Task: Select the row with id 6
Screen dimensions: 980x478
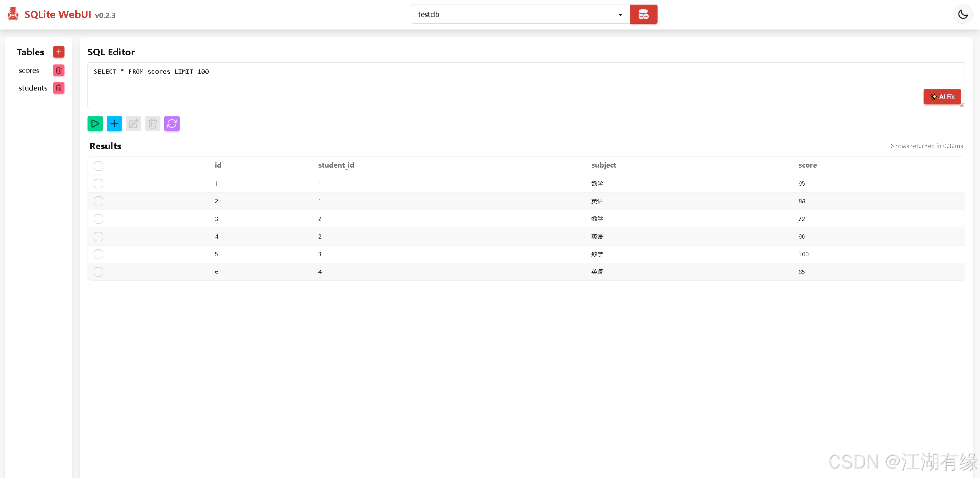Action: click(99, 272)
